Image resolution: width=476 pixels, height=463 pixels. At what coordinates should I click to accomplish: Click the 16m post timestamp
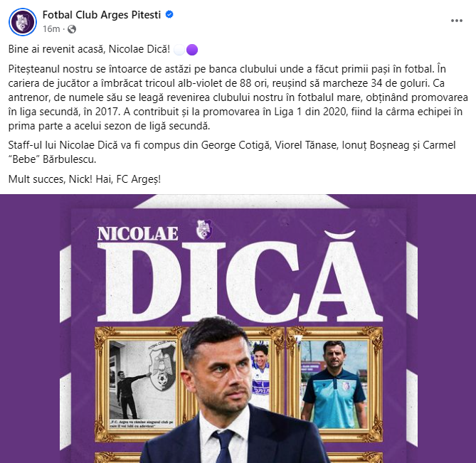point(51,29)
